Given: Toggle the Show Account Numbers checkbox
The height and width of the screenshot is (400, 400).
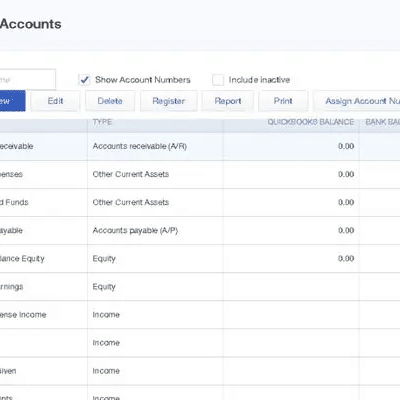Looking at the screenshot, I should click(x=84, y=80).
